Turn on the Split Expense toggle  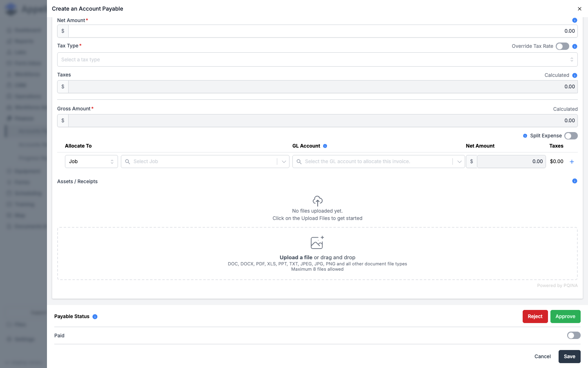[x=571, y=136]
